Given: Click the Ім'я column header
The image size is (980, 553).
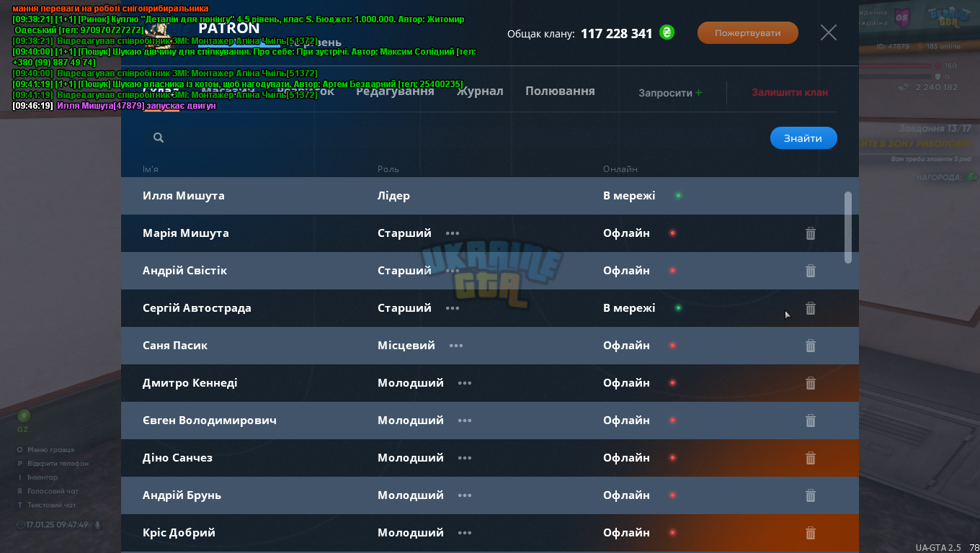Looking at the screenshot, I should tap(151, 169).
